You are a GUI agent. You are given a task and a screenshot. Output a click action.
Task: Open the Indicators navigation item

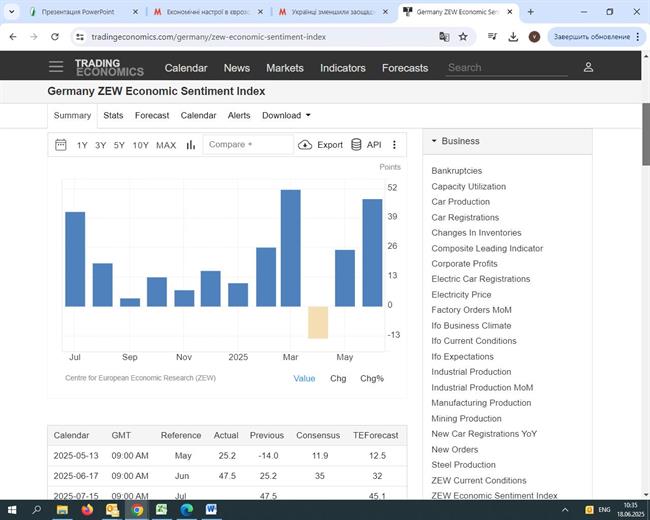342,68
